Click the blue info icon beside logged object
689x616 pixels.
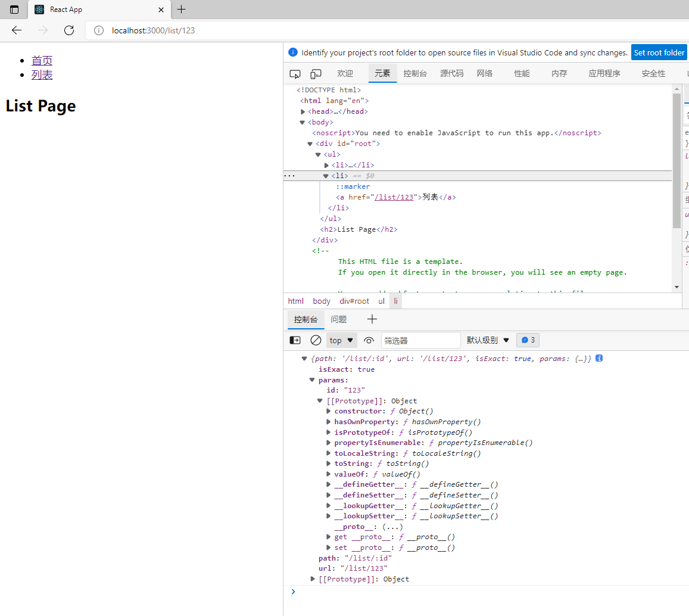(599, 359)
